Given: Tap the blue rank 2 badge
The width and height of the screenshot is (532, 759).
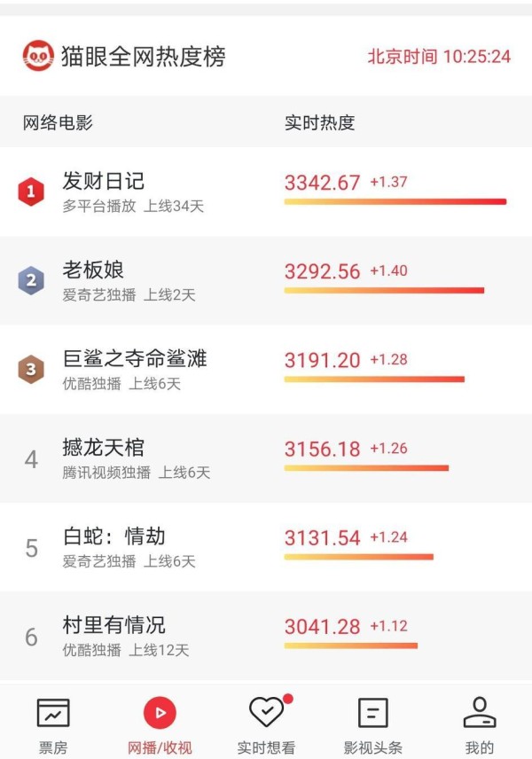Looking at the screenshot, I should pyautogui.click(x=31, y=280).
